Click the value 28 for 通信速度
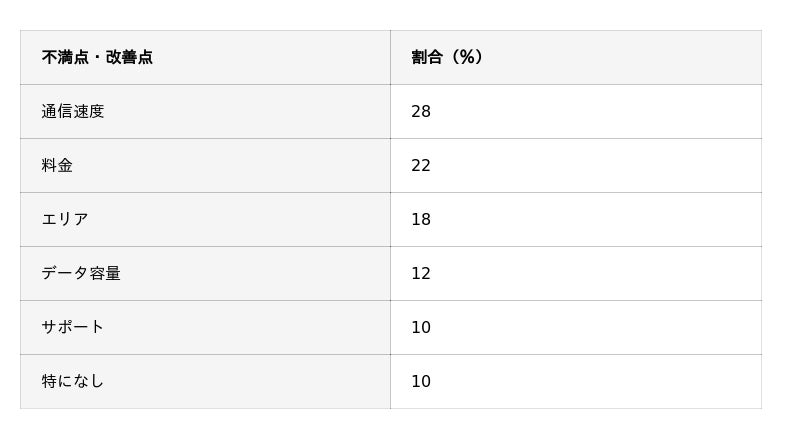The width and height of the screenshot is (800, 439). 421,111
